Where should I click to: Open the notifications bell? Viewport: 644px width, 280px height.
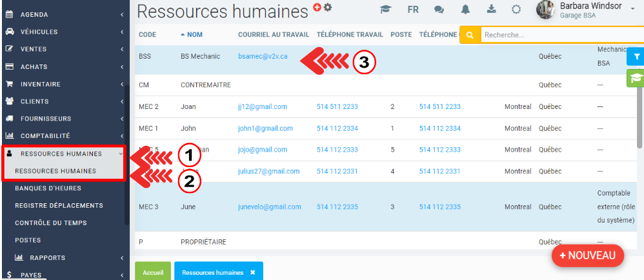(x=465, y=10)
